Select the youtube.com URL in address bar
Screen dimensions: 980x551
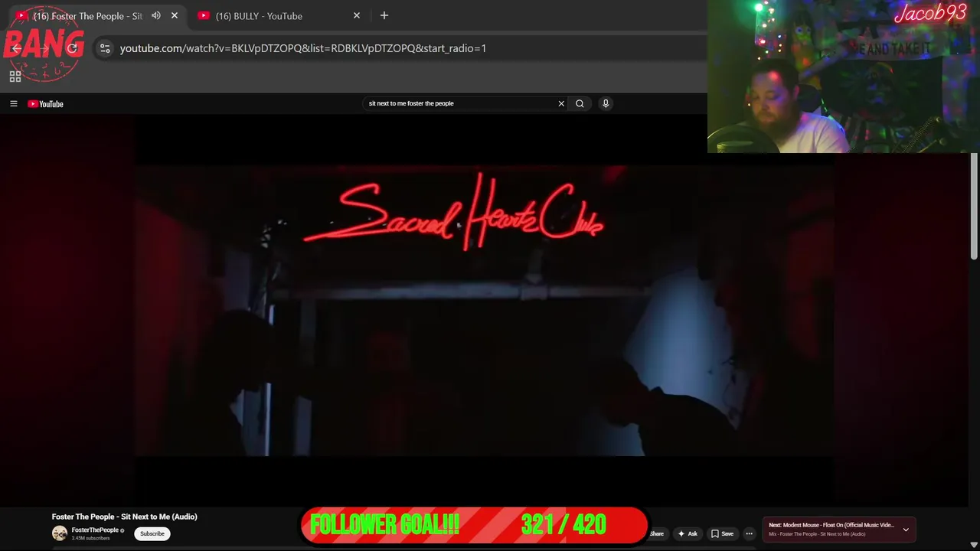tap(303, 48)
